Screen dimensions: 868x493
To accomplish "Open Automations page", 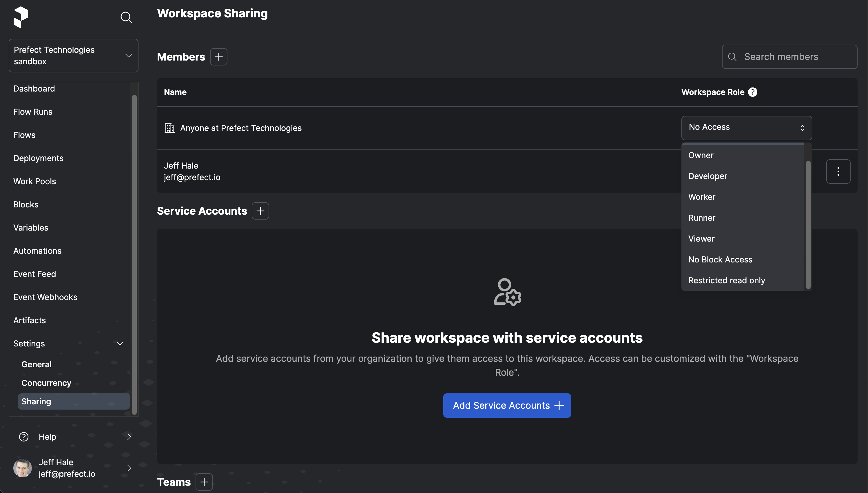I will 37,251.
